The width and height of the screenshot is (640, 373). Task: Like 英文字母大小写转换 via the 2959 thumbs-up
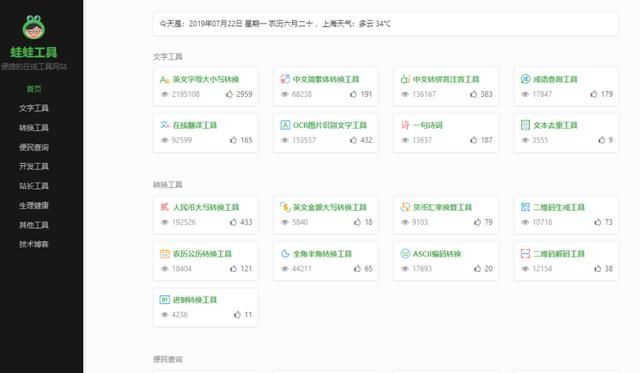pos(229,94)
